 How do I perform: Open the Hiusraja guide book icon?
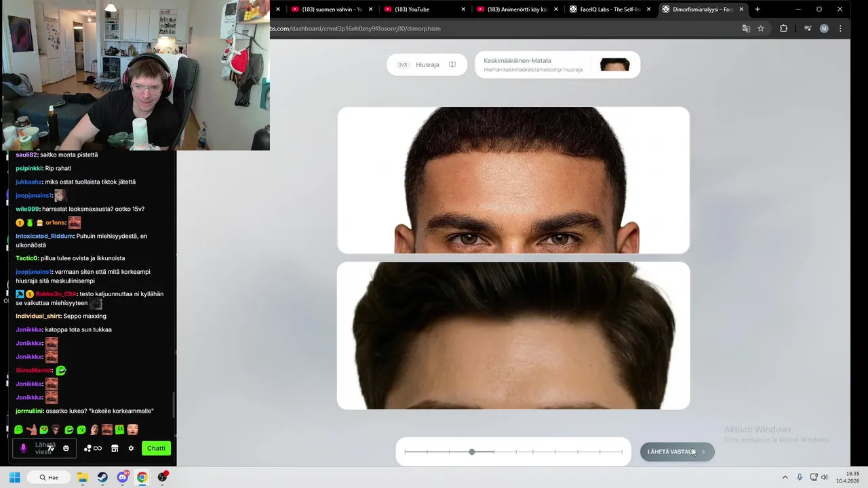coord(452,65)
